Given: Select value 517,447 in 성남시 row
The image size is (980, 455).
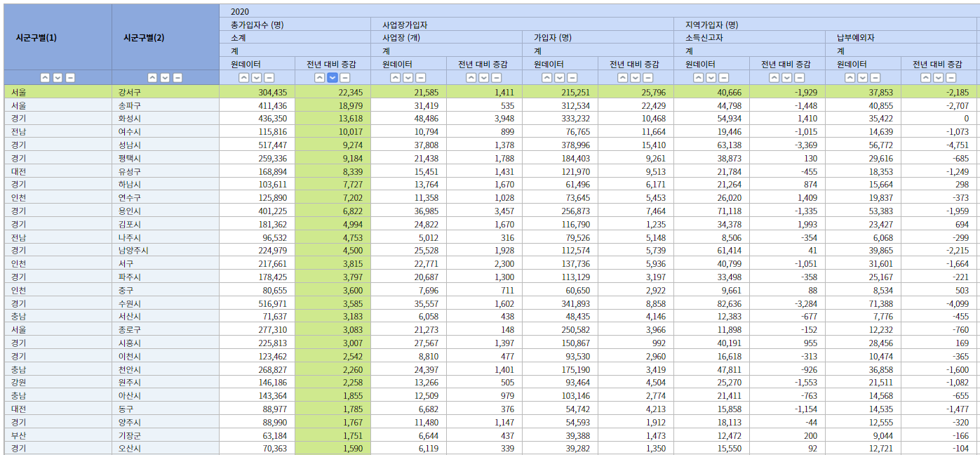Looking at the screenshot, I should pos(257,145).
